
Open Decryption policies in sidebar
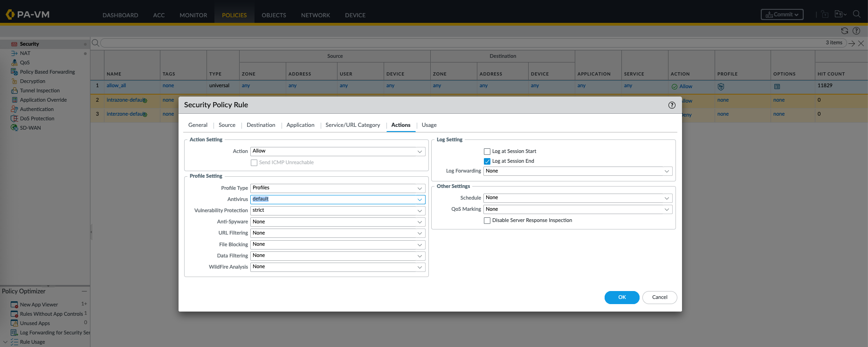coord(32,81)
